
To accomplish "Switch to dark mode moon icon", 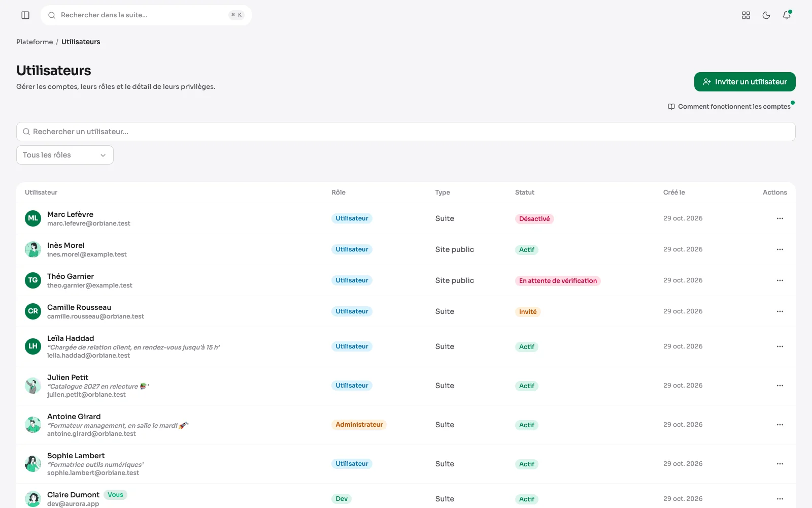I will pos(766,15).
